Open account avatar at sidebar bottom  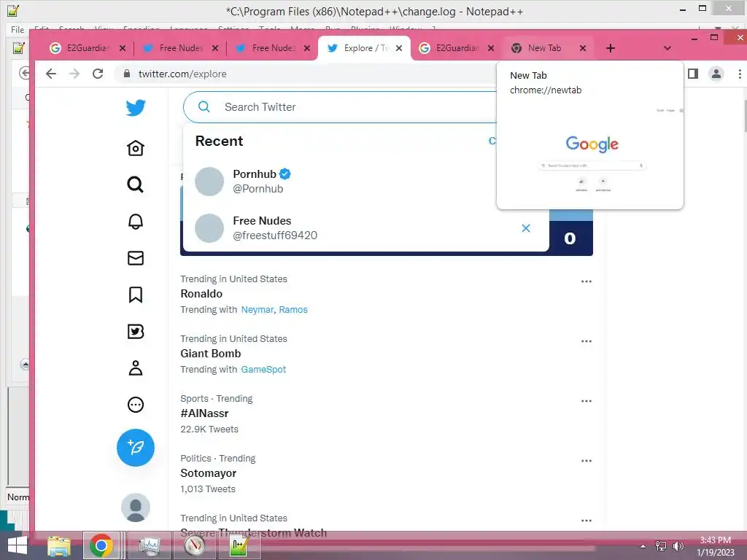pyautogui.click(x=136, y=507)
